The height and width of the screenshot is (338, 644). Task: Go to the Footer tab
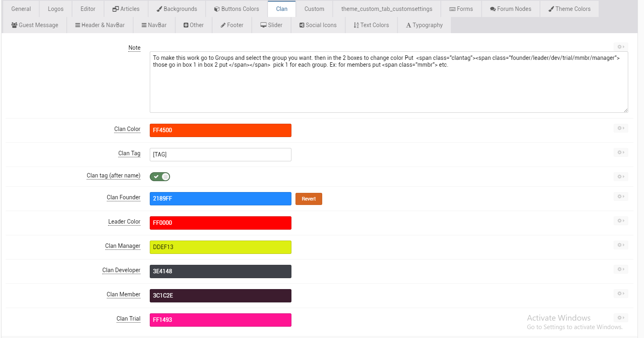232,25
